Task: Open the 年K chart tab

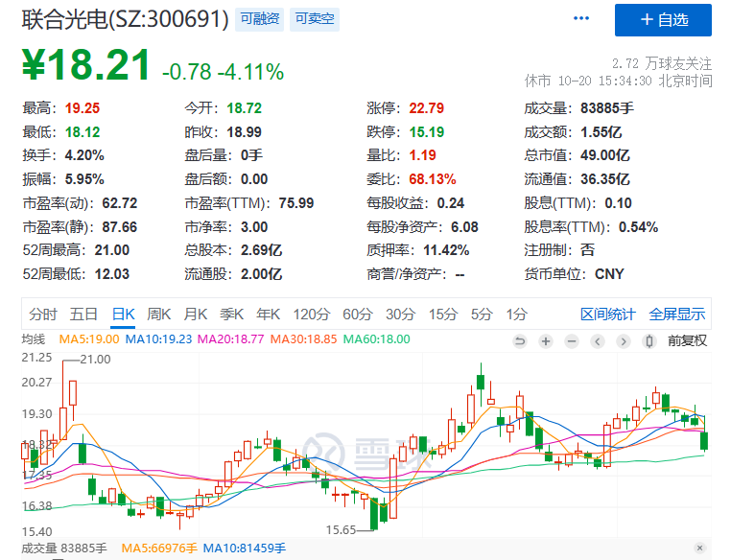Action: pyautogui.click(x=268, y=314)
